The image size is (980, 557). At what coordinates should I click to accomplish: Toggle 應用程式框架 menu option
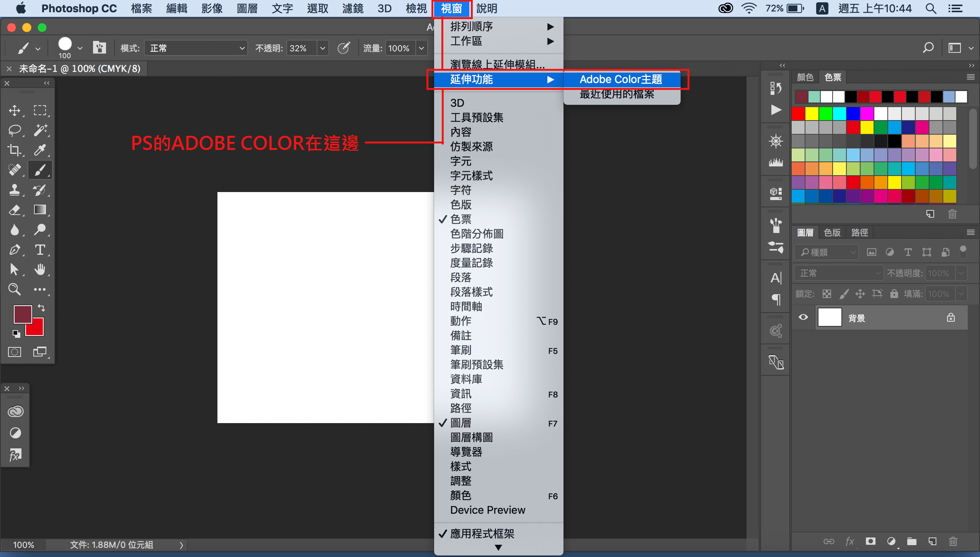(482, 534)
